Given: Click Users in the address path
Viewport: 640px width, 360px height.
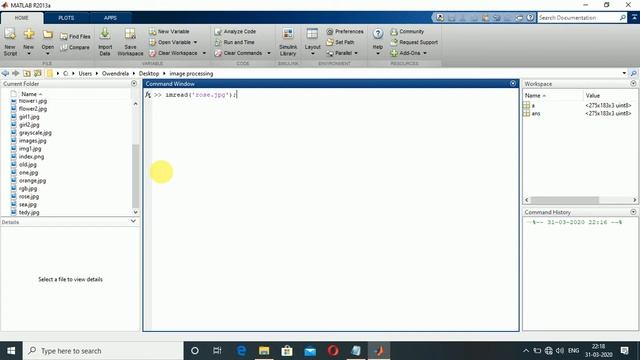Looking at the screenshot, I should 85,73.
